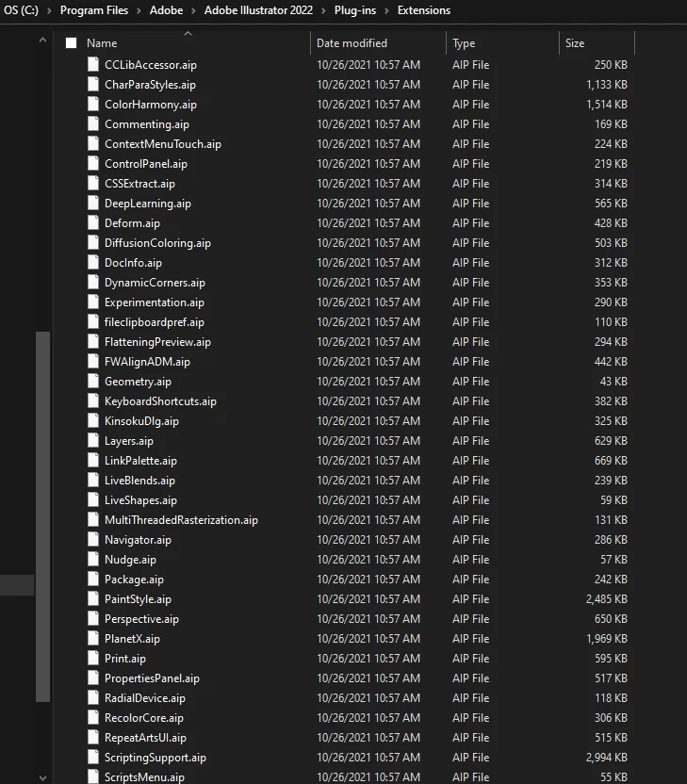
Task: Expand chevron after OS (C:) breadcrumb
Action: pyautogui.click(x=49, y=10)
